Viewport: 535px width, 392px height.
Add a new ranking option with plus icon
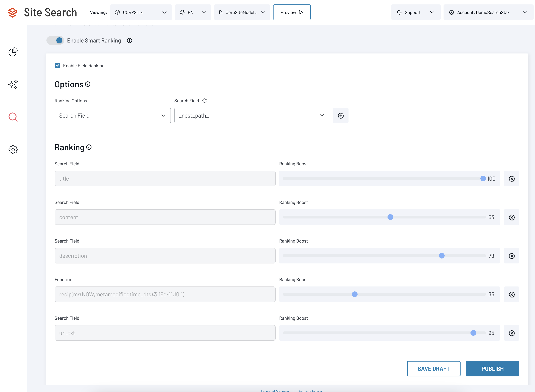(341, 116)
